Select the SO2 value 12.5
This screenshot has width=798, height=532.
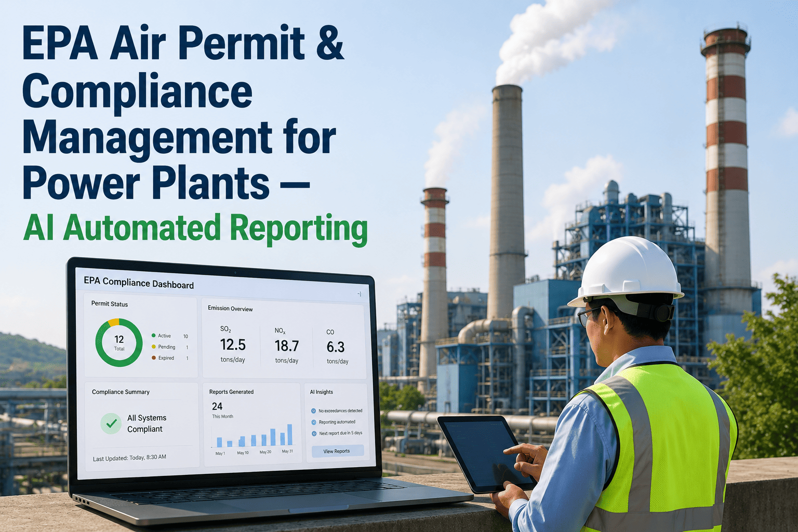click(233, 344)
